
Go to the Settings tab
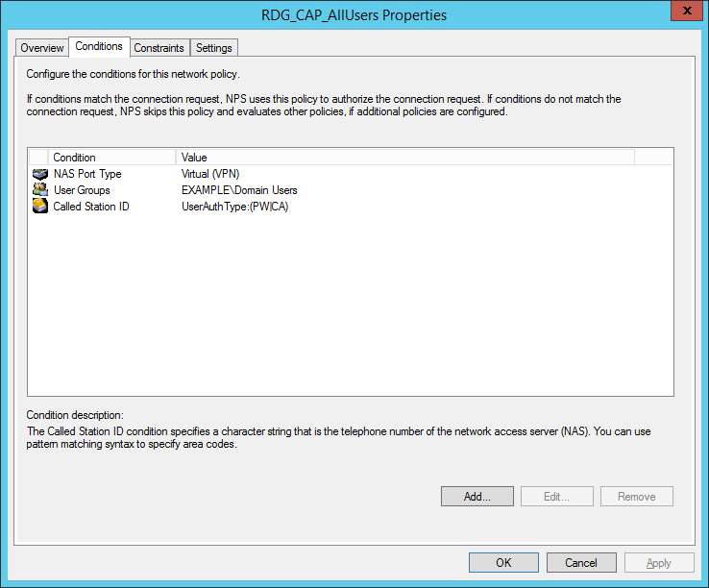click(214, 48)
